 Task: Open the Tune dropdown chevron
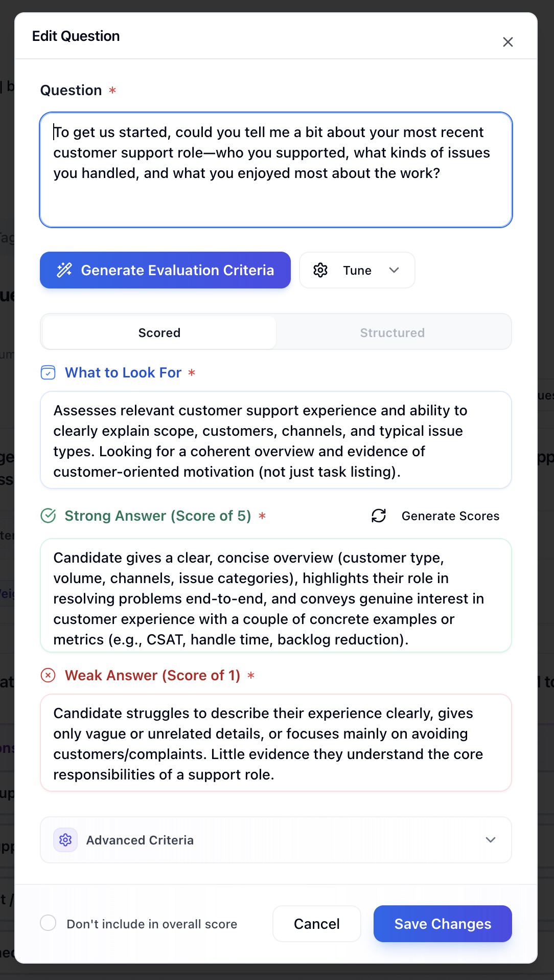(x=394, y=270)
